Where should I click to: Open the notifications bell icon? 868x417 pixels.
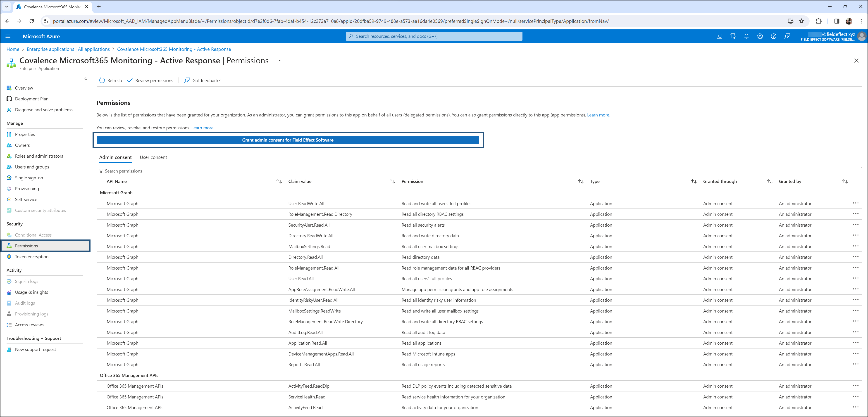tap(746, 36)
